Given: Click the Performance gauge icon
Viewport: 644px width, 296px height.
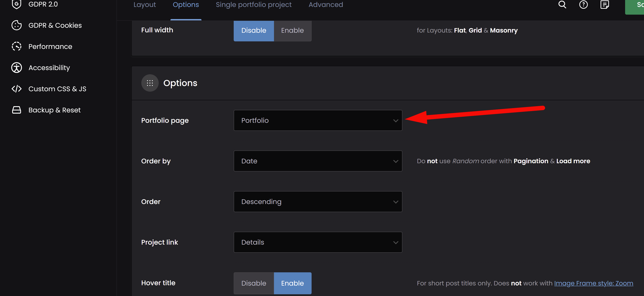Looking at the screenshot, I should pos(17,46).
